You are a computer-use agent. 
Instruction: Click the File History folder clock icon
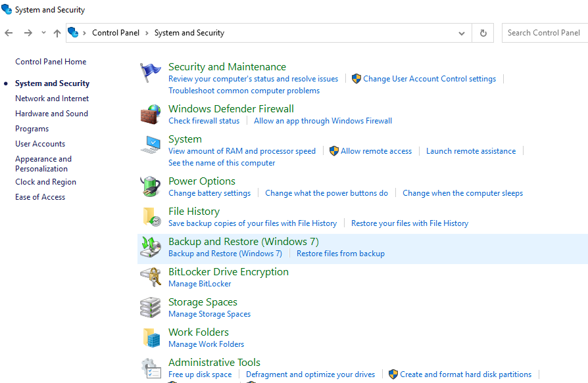[x=151, y=217]
